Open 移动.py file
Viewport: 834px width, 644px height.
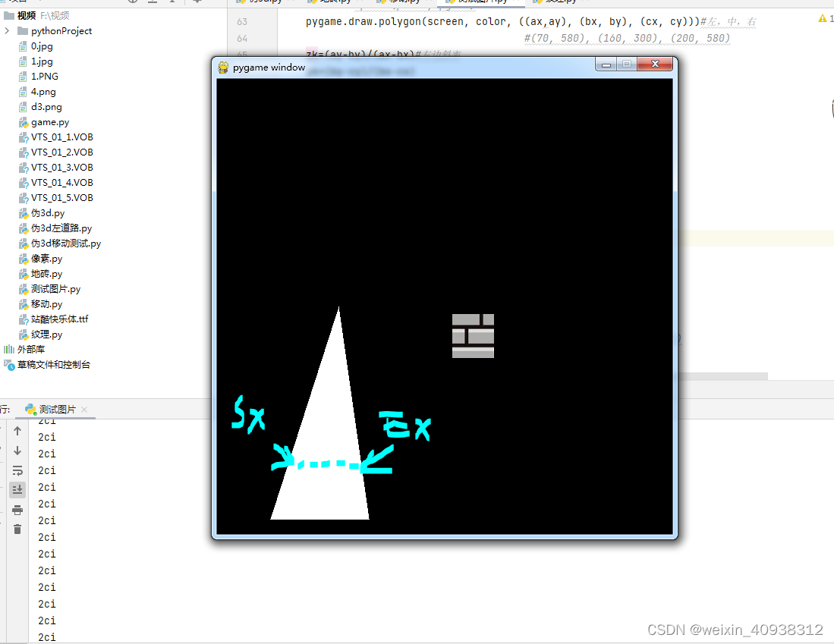click(x=40, y=303)
